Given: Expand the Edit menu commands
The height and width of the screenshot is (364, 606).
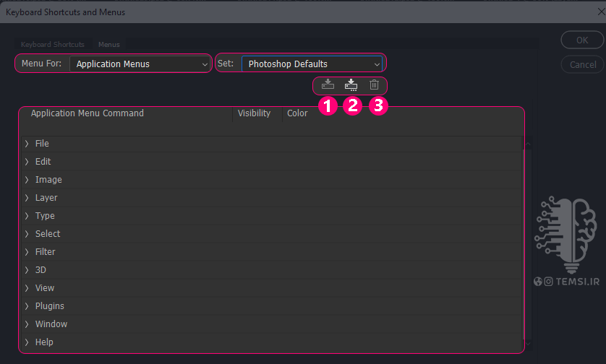Looking at the screenshot, I should pyautogui.click(x=27, y=162).
